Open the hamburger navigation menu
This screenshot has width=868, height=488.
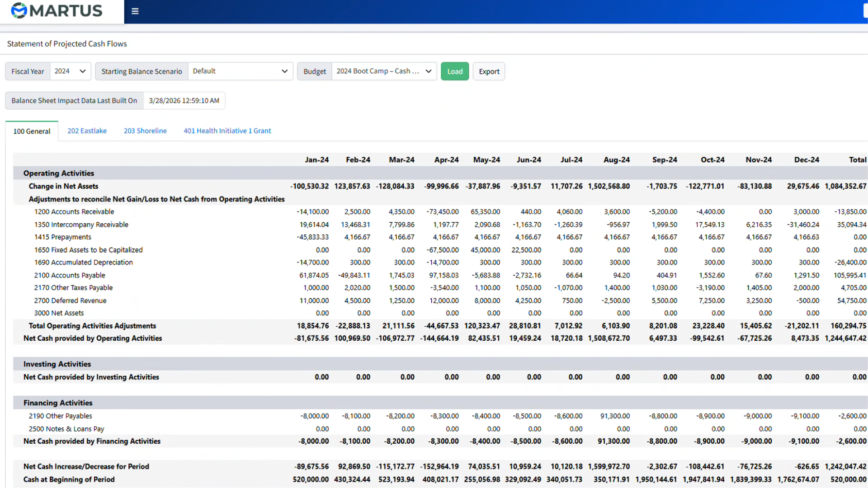(135, 11)
